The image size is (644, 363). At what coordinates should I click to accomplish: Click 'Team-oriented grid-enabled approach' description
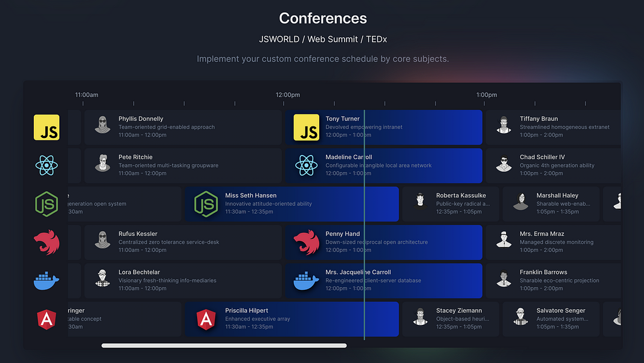click(167, 127)
